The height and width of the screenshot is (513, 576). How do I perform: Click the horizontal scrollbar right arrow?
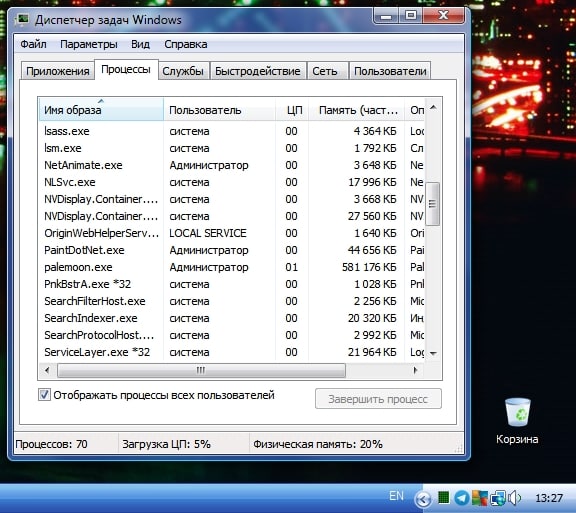[416, 370]
